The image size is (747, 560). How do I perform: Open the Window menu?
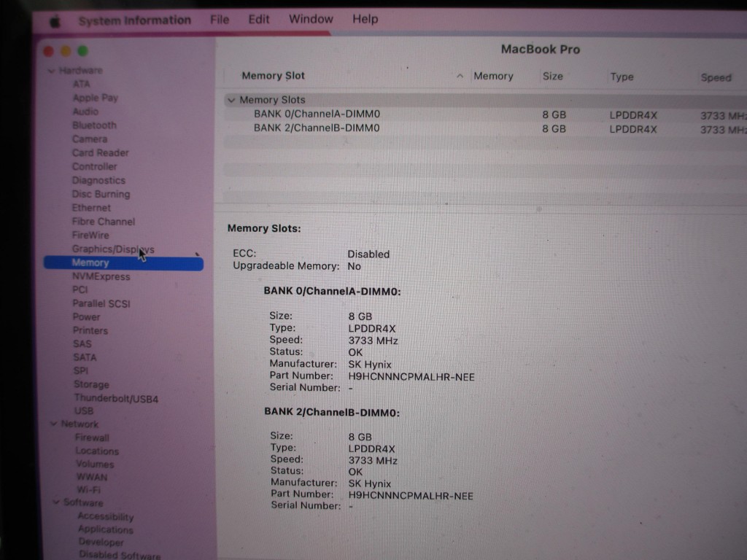pyautogui.click(x=311, y=19)
